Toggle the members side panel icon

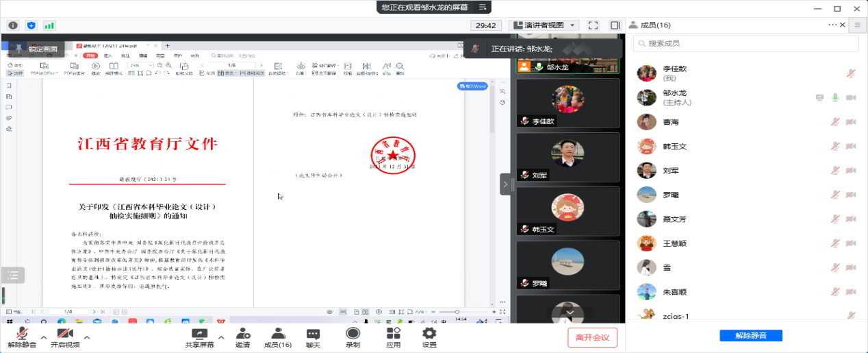point(615,25)
